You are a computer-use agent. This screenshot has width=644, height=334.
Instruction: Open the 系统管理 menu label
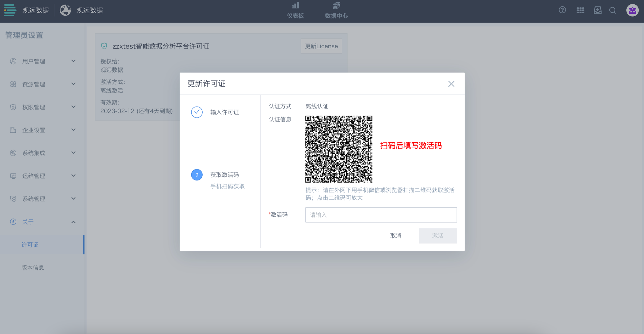pyautogui.click(x=34, y=199)
